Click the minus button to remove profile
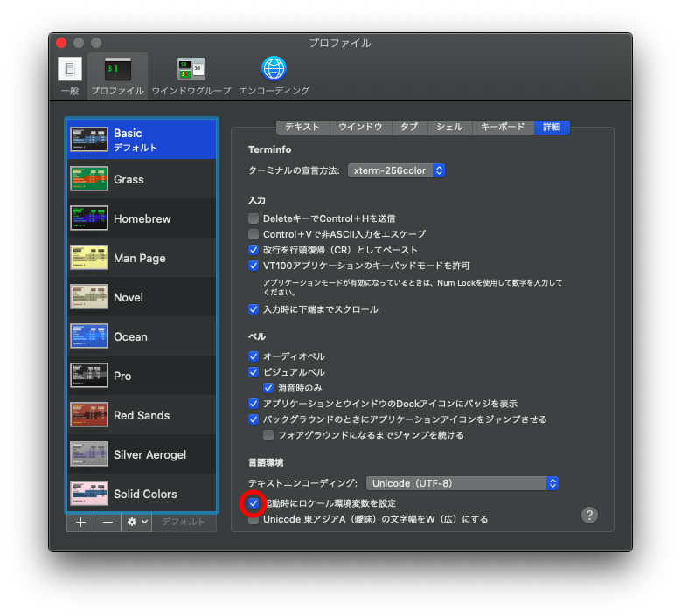Image resolution: width=681 pixels, height=616 pixels. (108, 522)
